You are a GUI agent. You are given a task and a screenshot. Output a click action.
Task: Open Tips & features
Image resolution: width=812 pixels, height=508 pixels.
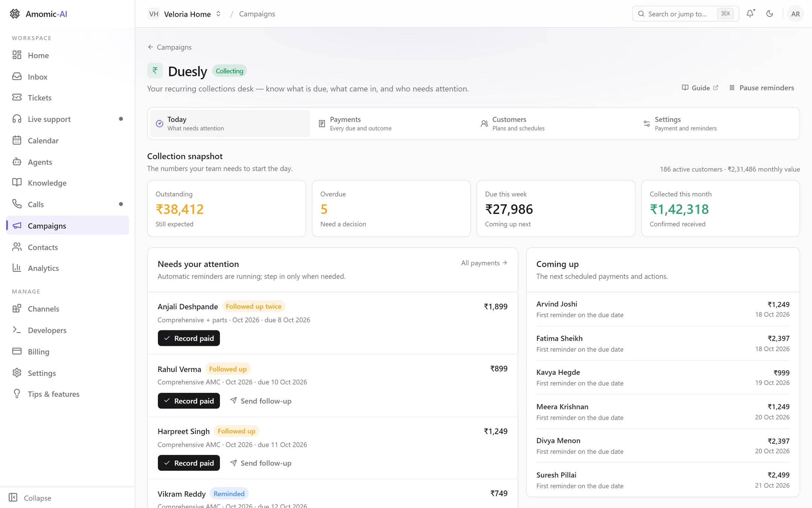tap(68, 394)
